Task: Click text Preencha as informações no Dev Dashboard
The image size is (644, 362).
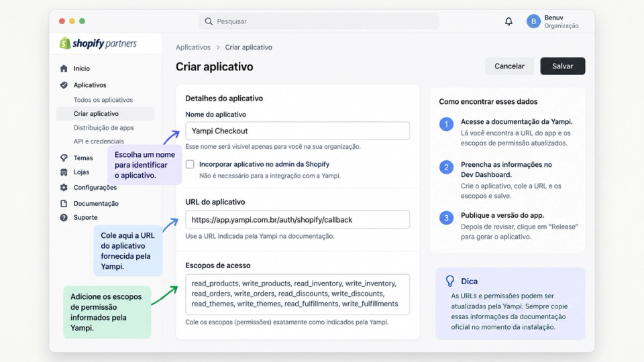Action: coord(506,170)
